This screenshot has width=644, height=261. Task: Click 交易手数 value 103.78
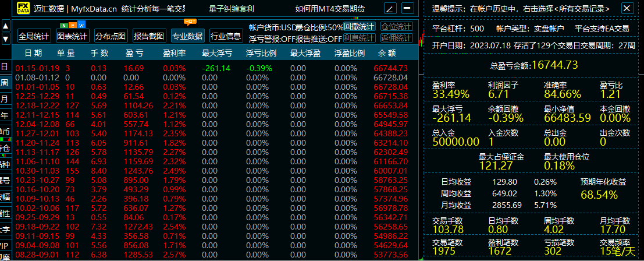tap(448, 230)
